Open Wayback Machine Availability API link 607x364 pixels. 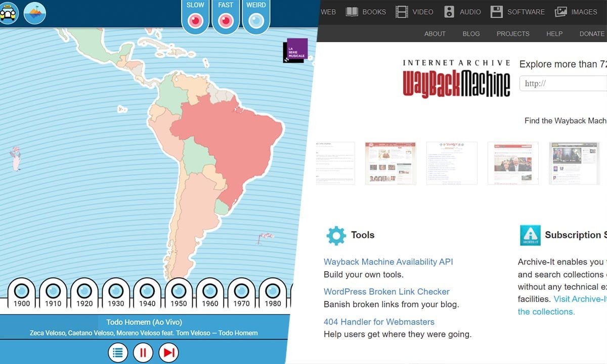388,262
